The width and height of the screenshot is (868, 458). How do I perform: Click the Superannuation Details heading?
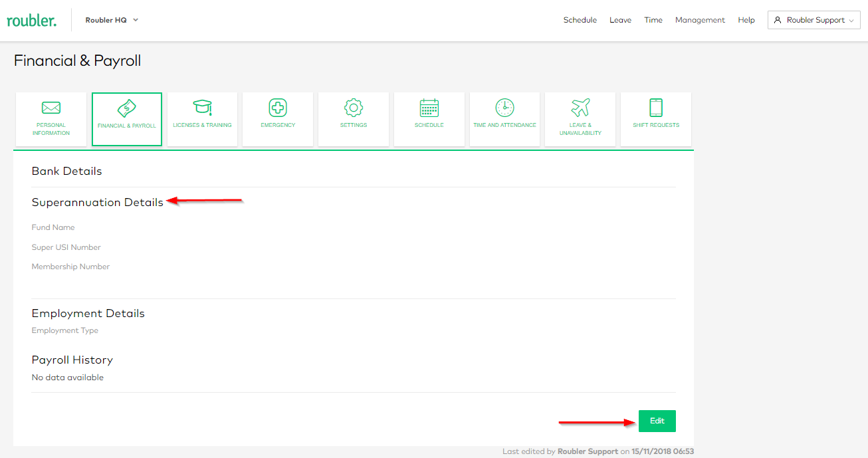click(x=97, y=202)
